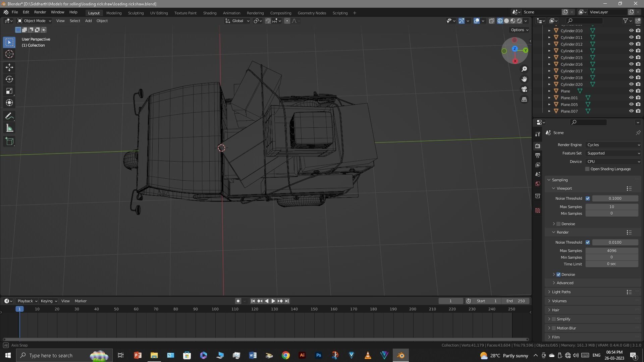Screen dimensions: 644x362
Task: Toggle Render Noise Threshold checkbox
Action: [x=588, y=242]
